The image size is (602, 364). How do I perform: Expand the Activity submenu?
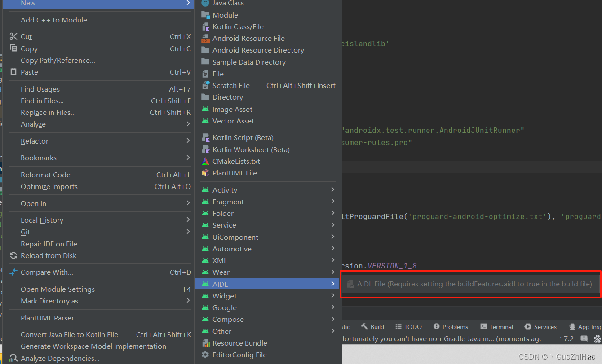225,189
